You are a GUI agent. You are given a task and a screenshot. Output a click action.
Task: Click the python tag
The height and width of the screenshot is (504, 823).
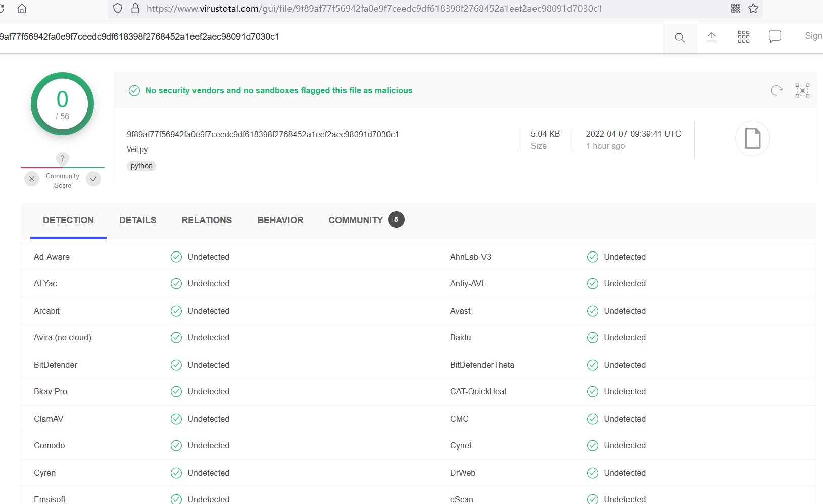point(141,166)
